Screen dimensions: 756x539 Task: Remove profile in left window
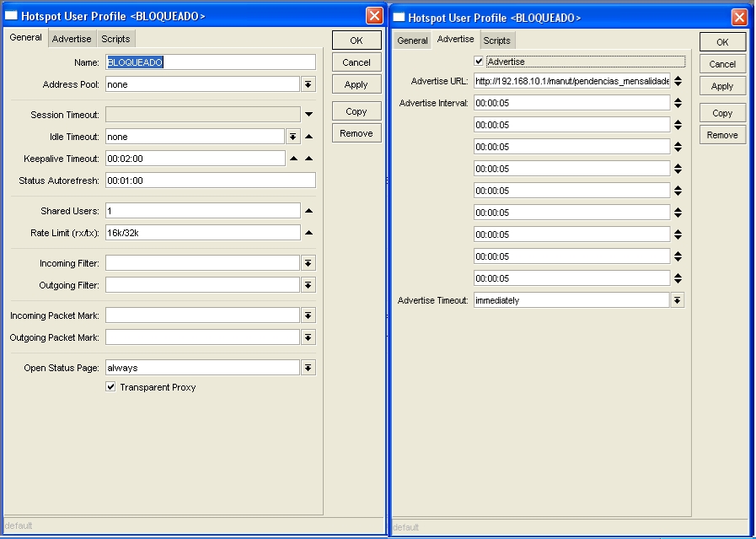tap(357, 133)
